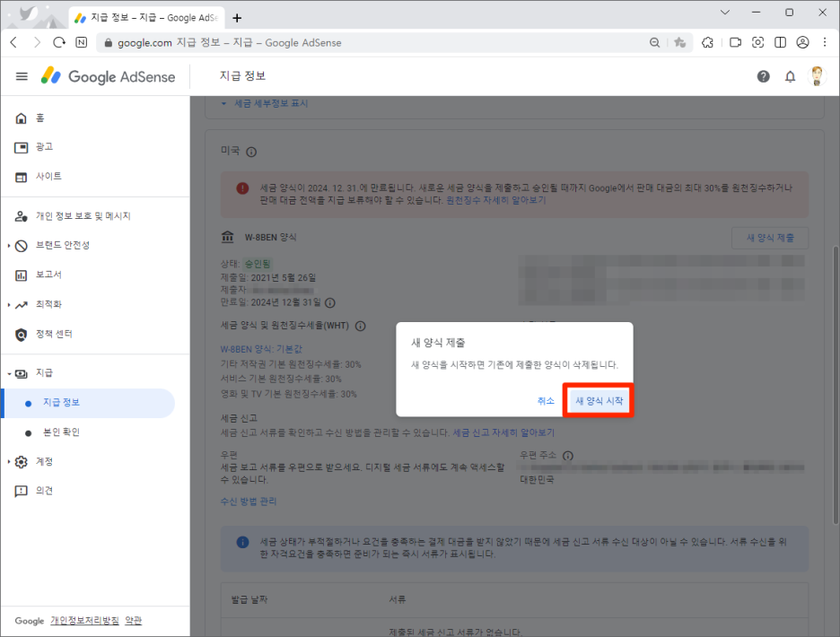
Task: Click info icon beside 우편 주소
Action: 568,456
